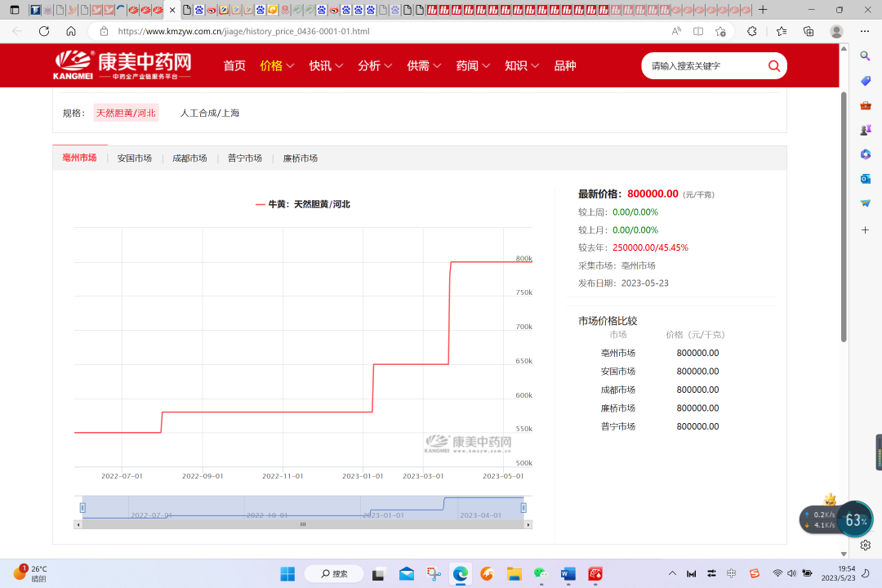Select the 人工合成/上海 specification option

click(209, 113)
